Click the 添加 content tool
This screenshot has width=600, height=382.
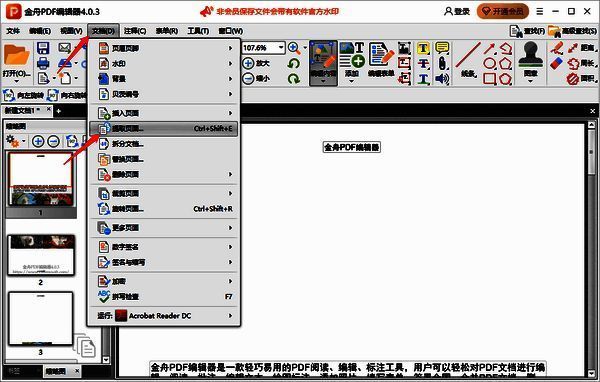(x=352, y=61)
